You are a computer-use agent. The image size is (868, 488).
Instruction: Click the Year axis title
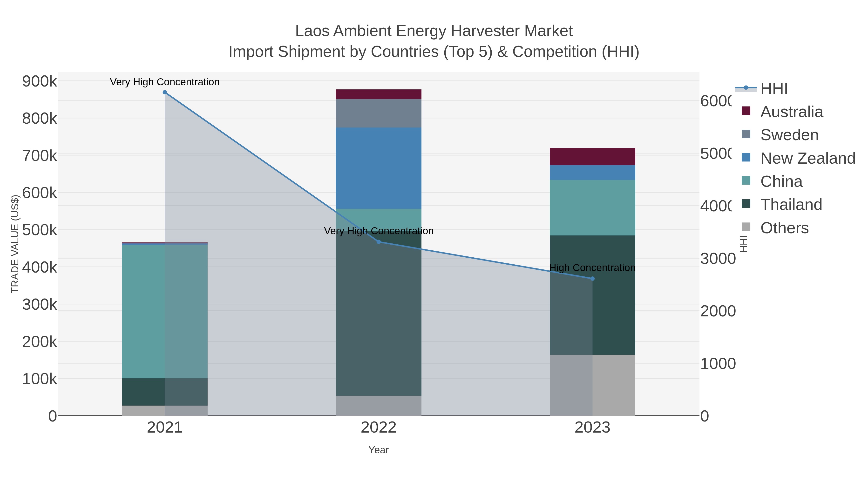[378, 450]
